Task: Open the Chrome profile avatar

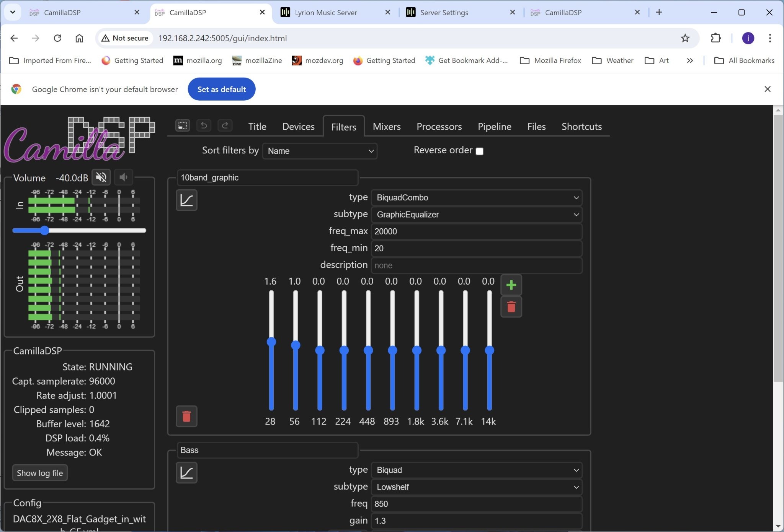Action: click(x=748, y=38)
